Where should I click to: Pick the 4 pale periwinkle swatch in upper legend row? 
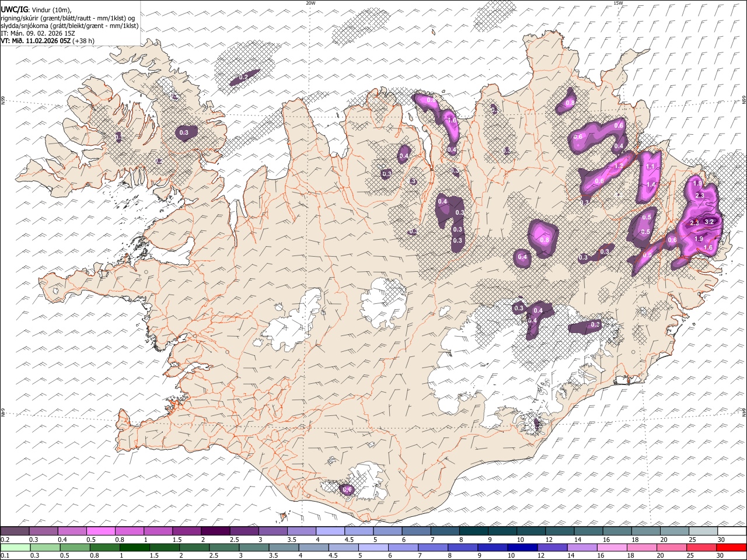pos(330,531)
